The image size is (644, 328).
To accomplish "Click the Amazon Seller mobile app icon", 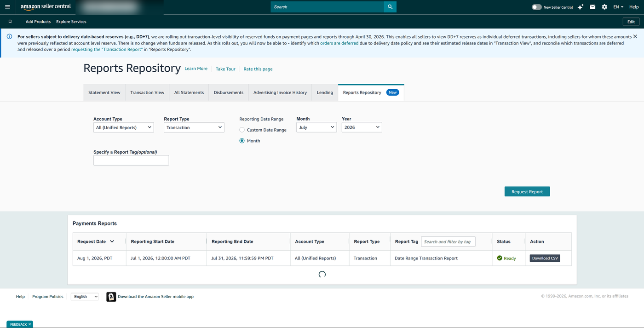I will click(111, 297).
